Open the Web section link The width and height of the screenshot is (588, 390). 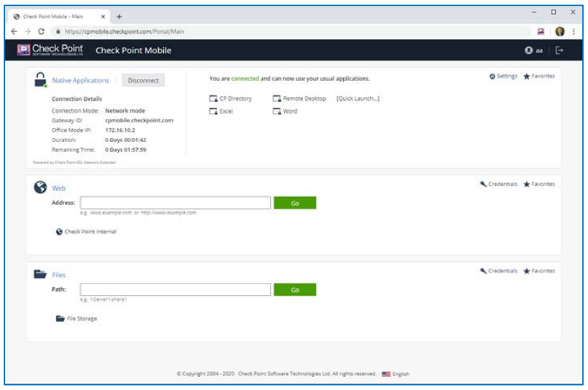pyautogui.click(x=58, y=188)
